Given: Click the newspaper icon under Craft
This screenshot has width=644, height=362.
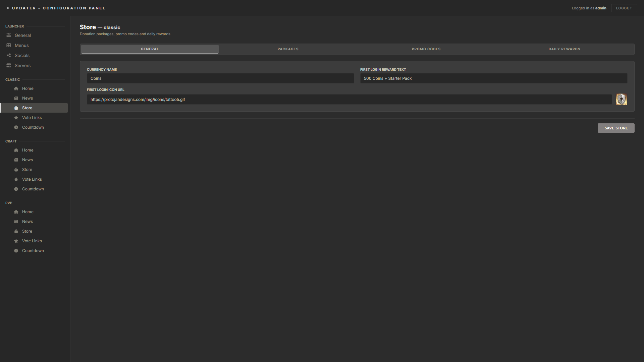Looking at the screenshot, I should click(16, 160).
